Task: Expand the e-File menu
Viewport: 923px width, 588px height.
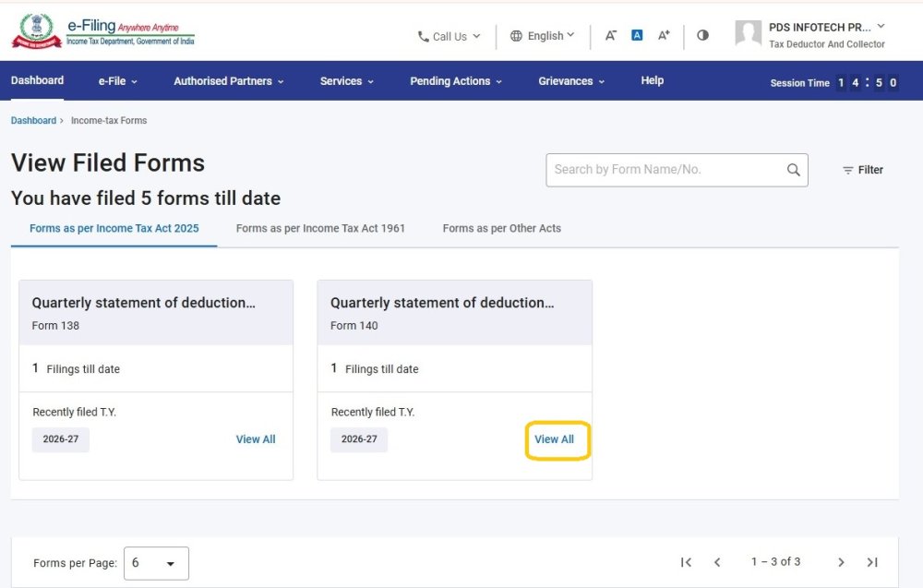Action: pos(118,81)
